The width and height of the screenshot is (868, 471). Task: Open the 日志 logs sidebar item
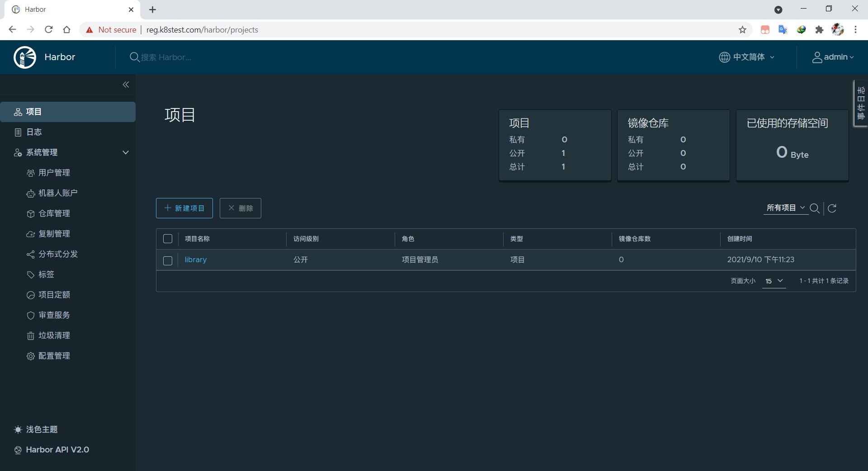tap(68, 132)
